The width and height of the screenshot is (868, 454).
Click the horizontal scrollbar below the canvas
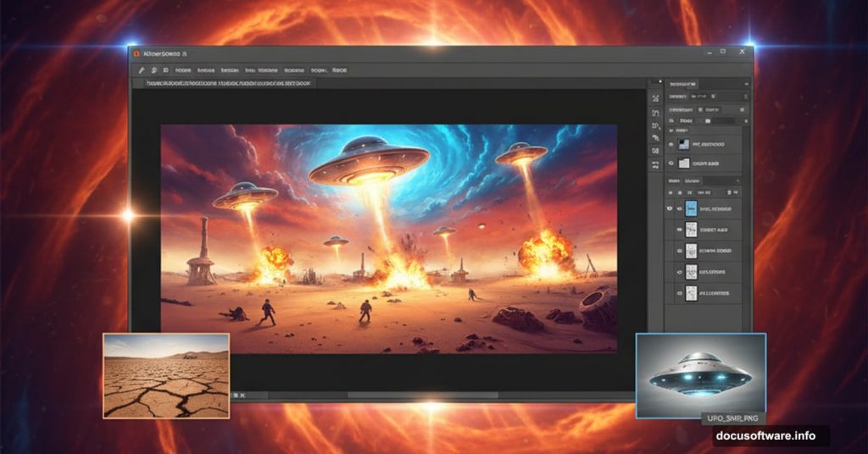pyautogui.click(x=422, y=396)
